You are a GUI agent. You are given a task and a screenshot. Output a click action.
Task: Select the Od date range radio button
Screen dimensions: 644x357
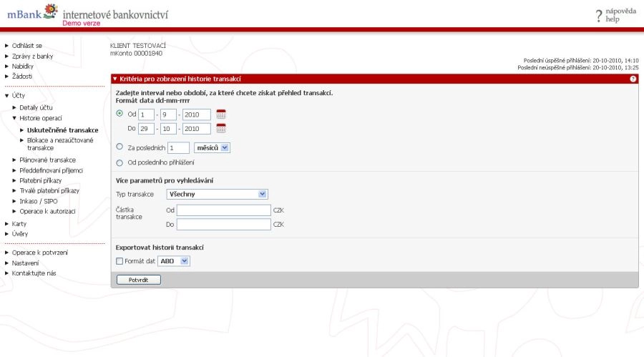click(119, 114)
